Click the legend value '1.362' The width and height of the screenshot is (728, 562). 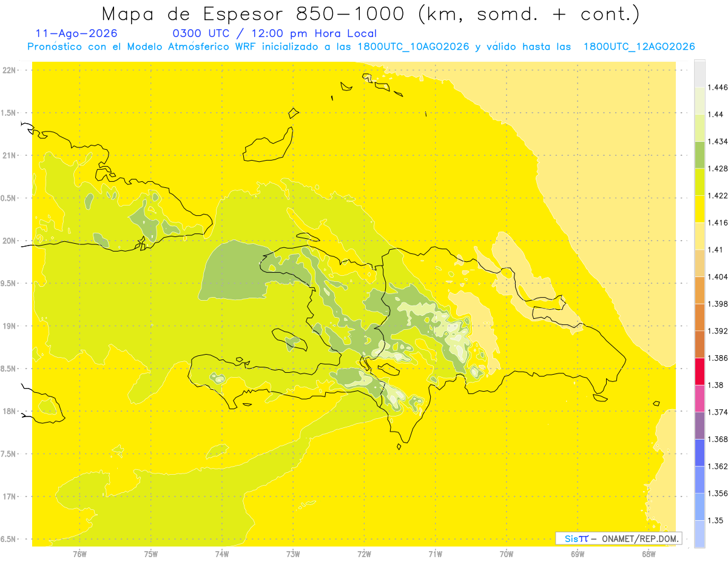click(718, 466)
